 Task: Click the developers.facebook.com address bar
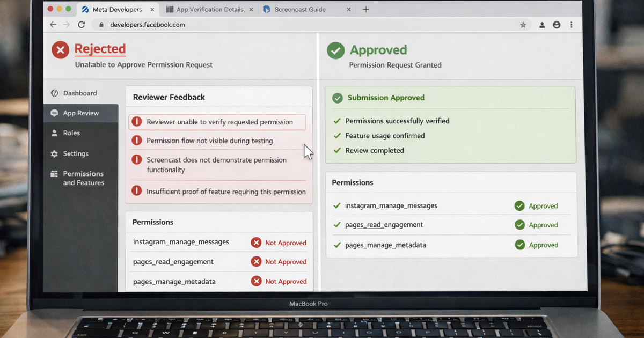tap(311, 25)
